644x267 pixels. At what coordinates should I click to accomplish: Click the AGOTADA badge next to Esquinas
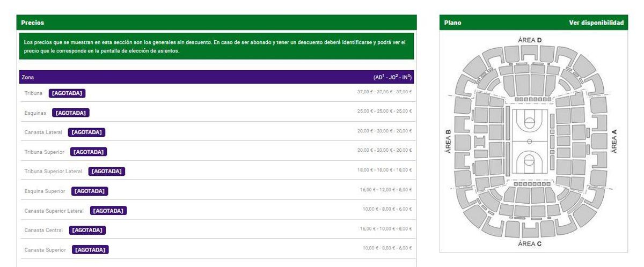(70, 113)
